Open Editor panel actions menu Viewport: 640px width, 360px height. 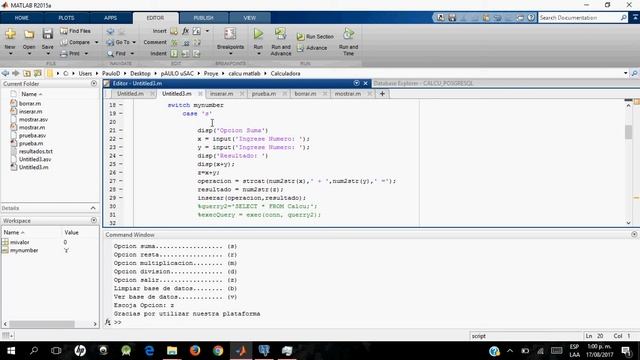click(356, 83)
